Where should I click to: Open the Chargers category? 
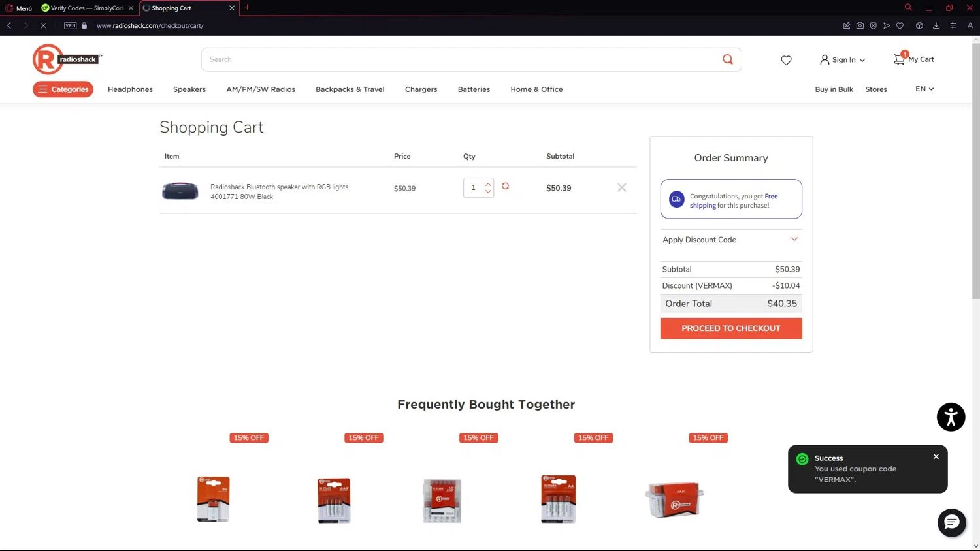[x=421, y=89]
